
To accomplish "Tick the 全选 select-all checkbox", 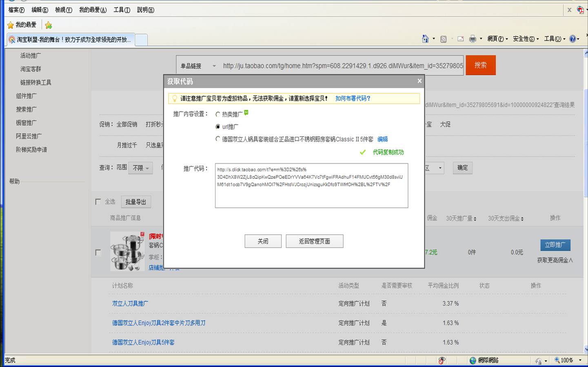I will click(x=98, y=202).
